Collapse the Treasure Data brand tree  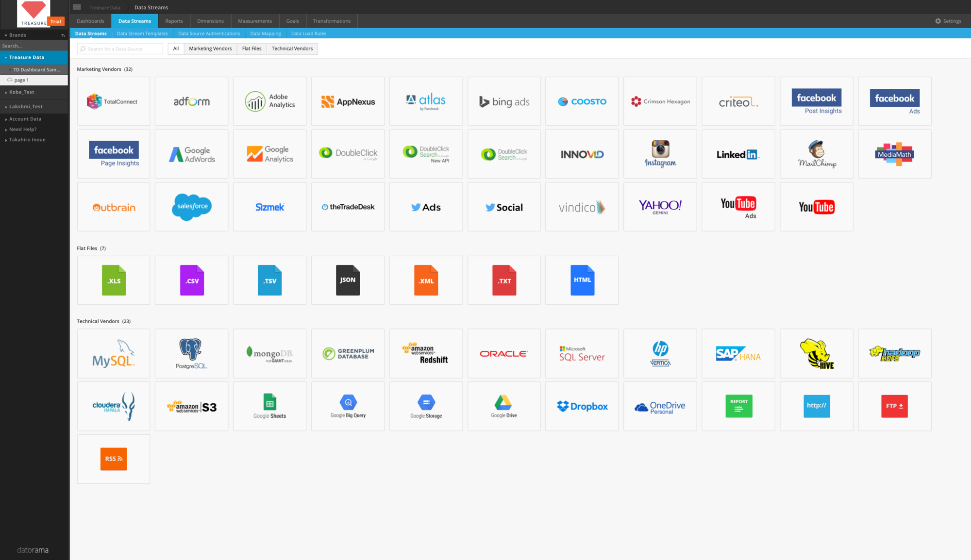(x=6, y=58)
